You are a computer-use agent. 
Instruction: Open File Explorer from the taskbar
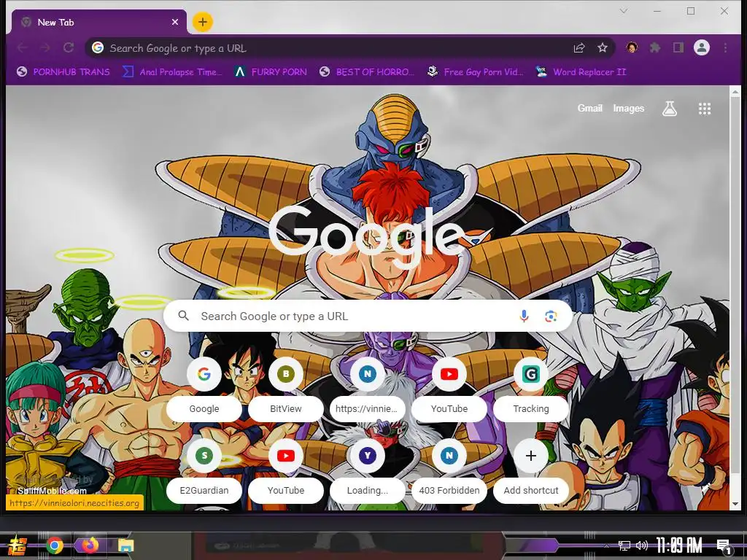125,545
